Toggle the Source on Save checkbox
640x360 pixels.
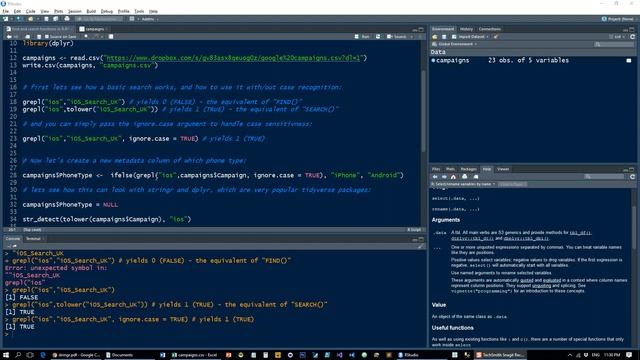(x=47, y=37)
